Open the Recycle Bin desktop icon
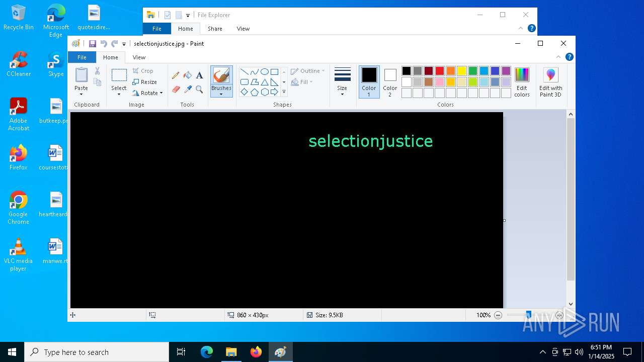This screenshot has height=362, width=644. point(19,18)
